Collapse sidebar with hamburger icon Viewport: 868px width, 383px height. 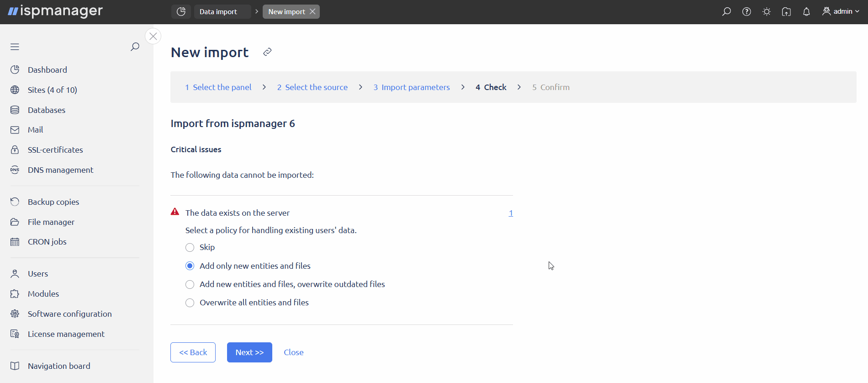(x=15, y=47)
